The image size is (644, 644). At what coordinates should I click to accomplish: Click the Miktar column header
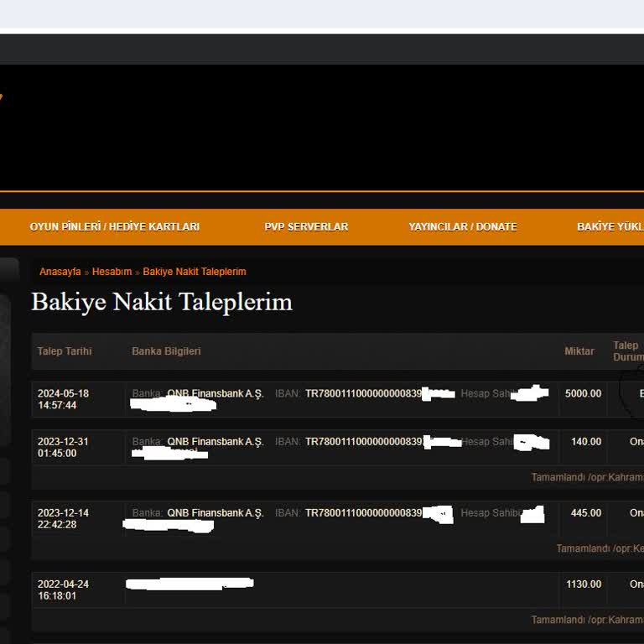(x=579, y=351)
